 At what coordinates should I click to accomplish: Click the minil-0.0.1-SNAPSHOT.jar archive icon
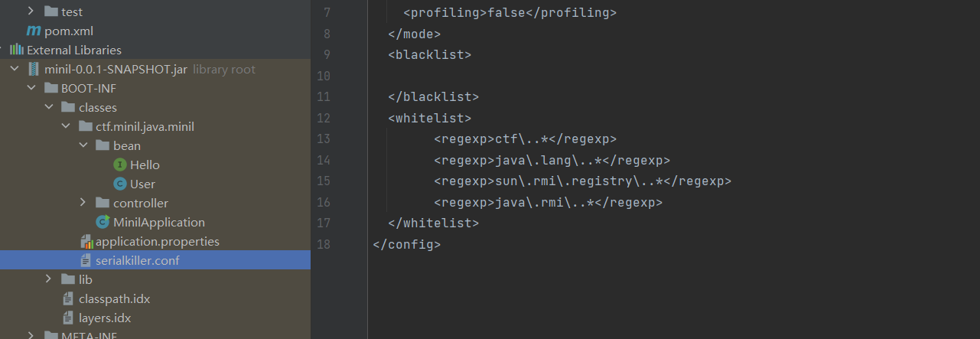(x=34, y=70)
